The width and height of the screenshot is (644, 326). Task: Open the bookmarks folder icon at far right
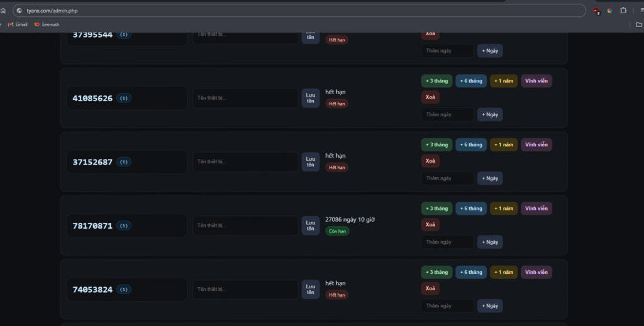[x=639, y=24]
